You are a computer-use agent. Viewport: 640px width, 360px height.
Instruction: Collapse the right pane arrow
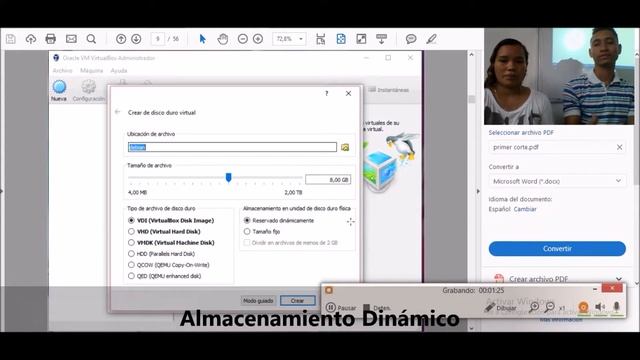pyautogui.click(x=478, y=191)
